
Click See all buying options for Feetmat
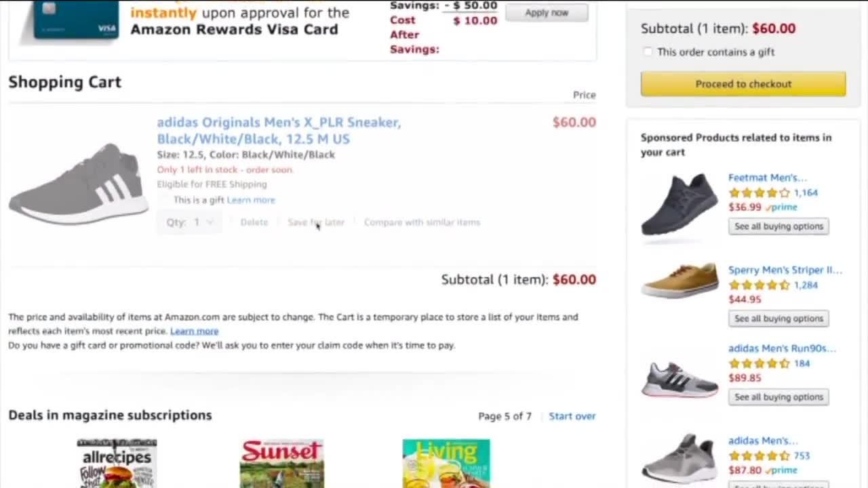tap(778, 226)
